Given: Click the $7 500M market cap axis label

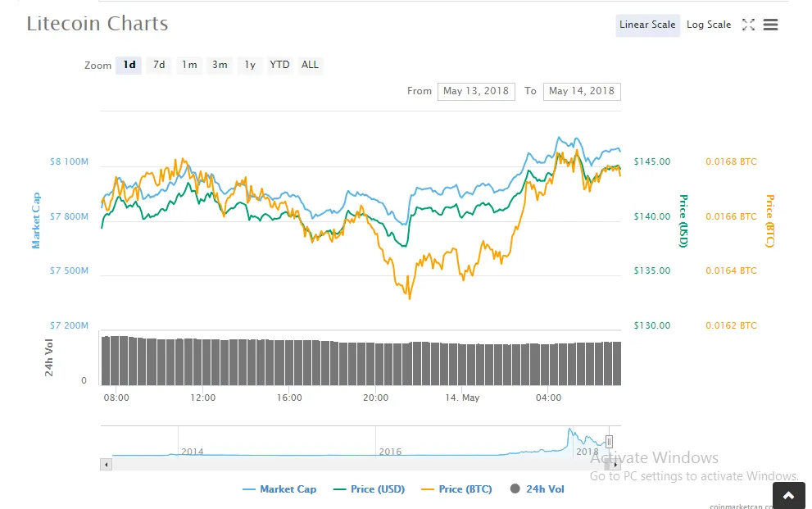Looking at the screenshot, I should click(x=69, y=270).
